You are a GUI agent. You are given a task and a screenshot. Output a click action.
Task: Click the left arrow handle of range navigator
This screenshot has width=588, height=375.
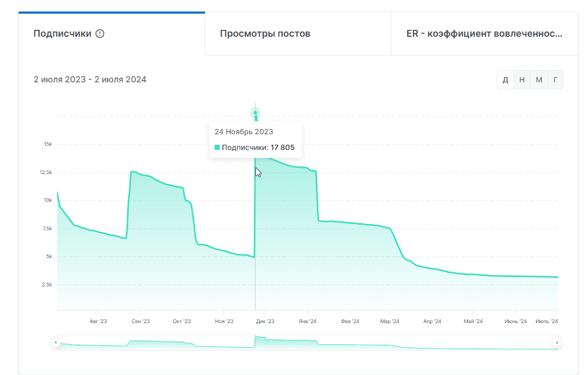click(56, 342)
